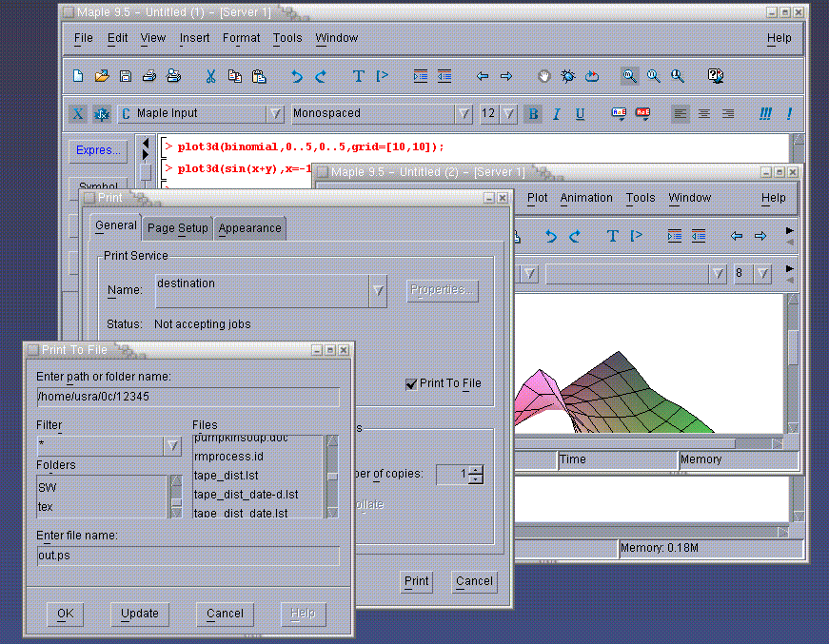This screenshot has width=829, height=644.
Task: Uncheck the Print To File checkbox
Action: click(x=411, y=384)
